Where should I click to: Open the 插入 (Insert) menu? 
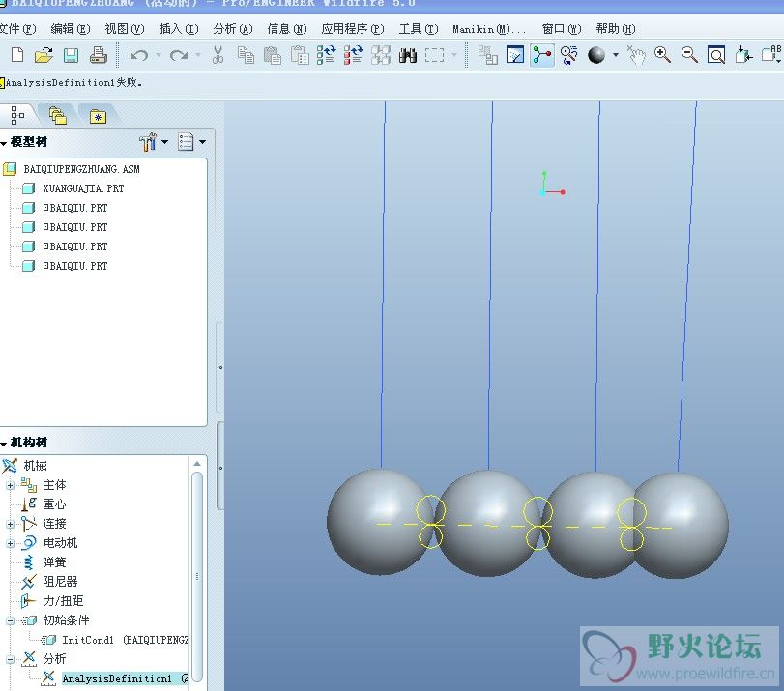pos(179,29)
